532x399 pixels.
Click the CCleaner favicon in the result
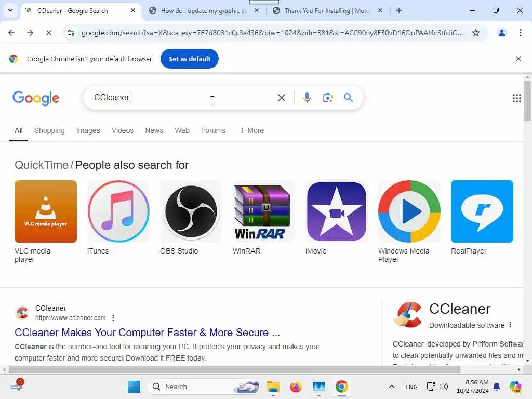[x=22, y=312]
